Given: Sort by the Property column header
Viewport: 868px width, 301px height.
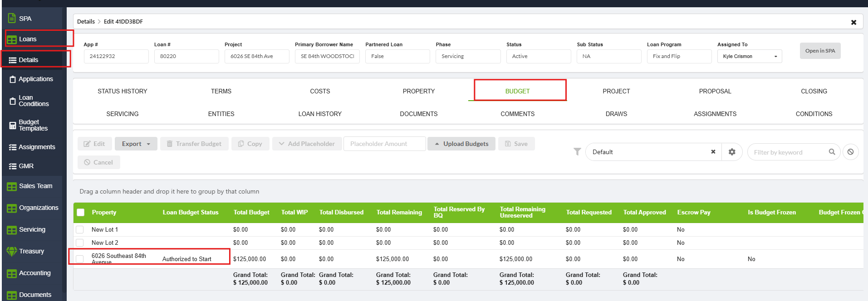Looking at the screenshot, I should [104, 212].
